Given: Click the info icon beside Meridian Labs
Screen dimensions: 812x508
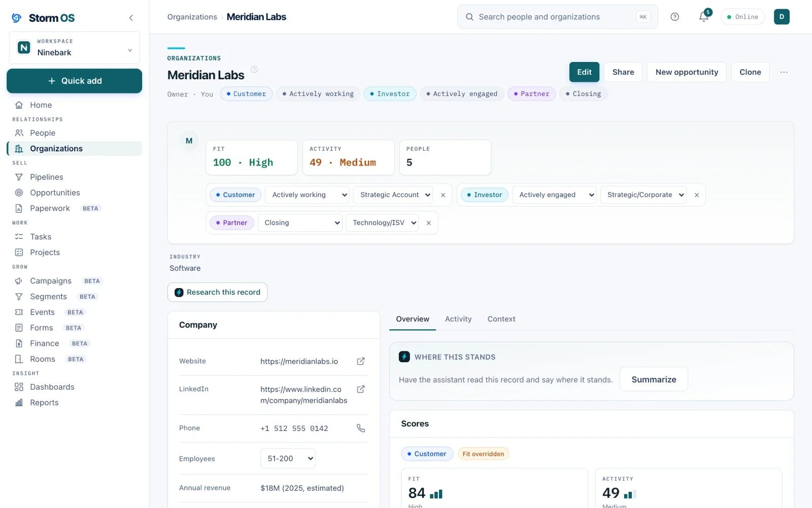Looking at the screenshot, I should [x=254, y=69].
